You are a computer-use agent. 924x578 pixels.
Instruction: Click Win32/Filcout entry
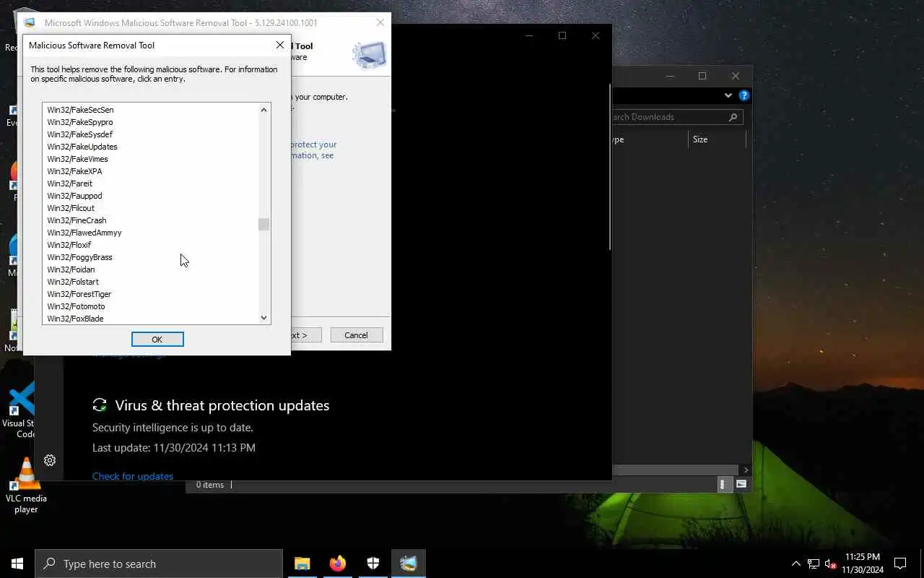pyautogui.click(x=71, y=208)
